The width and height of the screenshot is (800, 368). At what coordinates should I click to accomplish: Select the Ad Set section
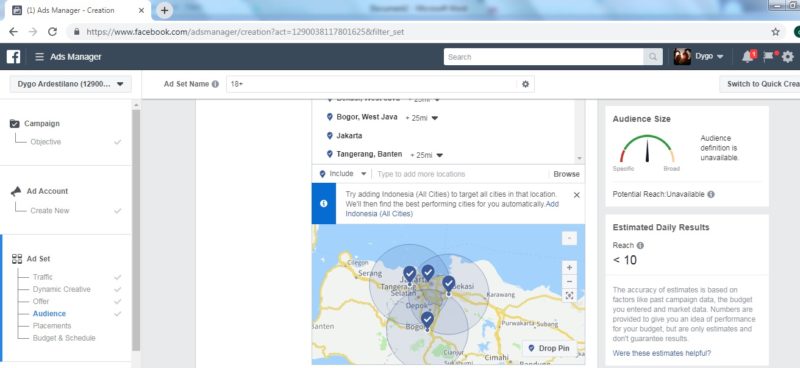click(38, 259)
